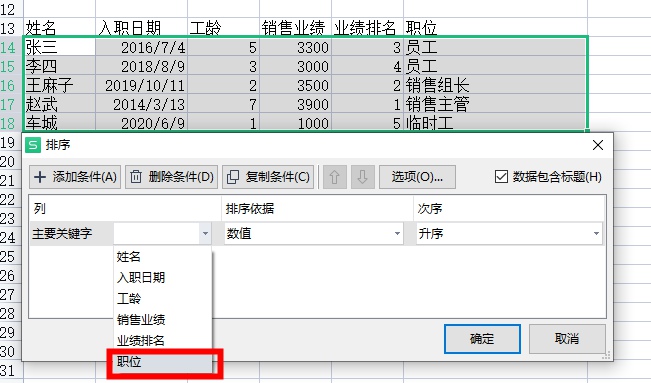
Task: Click position cell 销售组长
Action: [496, 85]
